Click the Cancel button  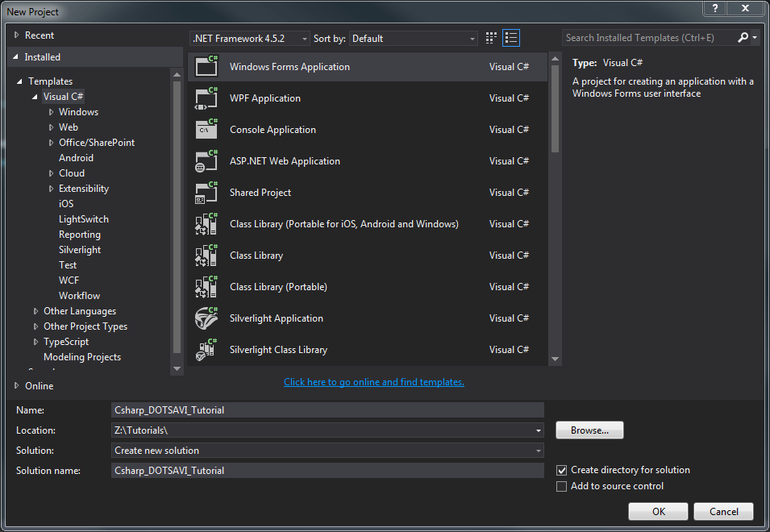(x=723, y=511)
